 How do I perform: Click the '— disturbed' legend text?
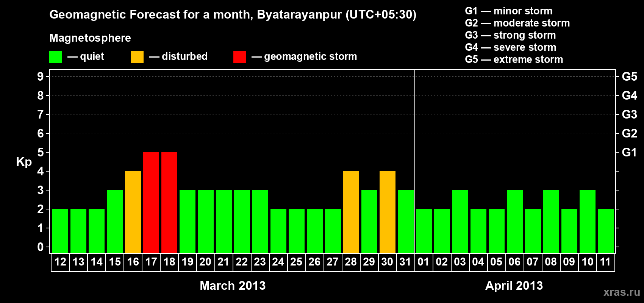click(178, 56)
